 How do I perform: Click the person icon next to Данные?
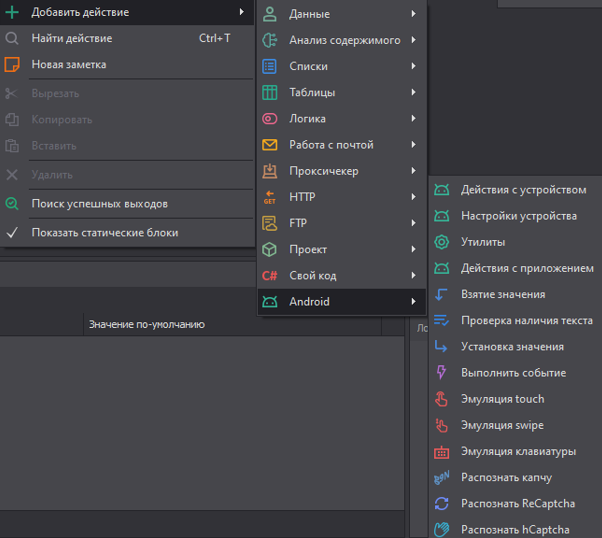tap(270, 14)
